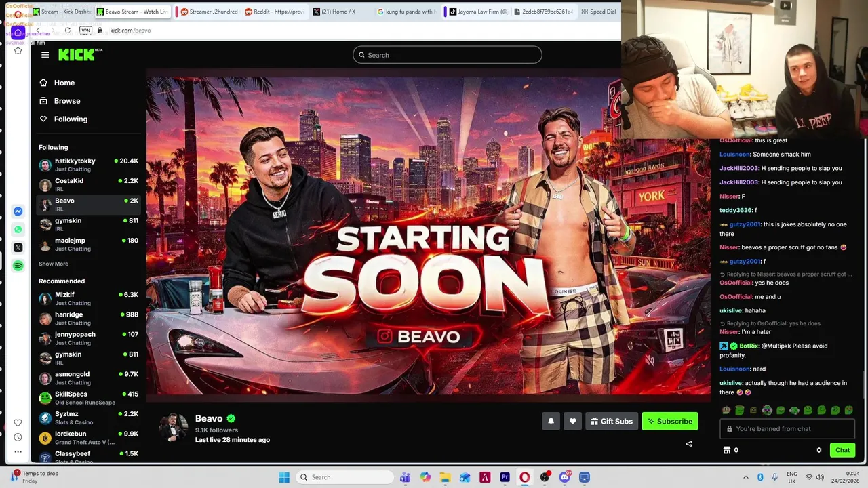Open Opera sidebar three-dot menu
Viewport: 868px width, 488px height.
tap(18, 451)
